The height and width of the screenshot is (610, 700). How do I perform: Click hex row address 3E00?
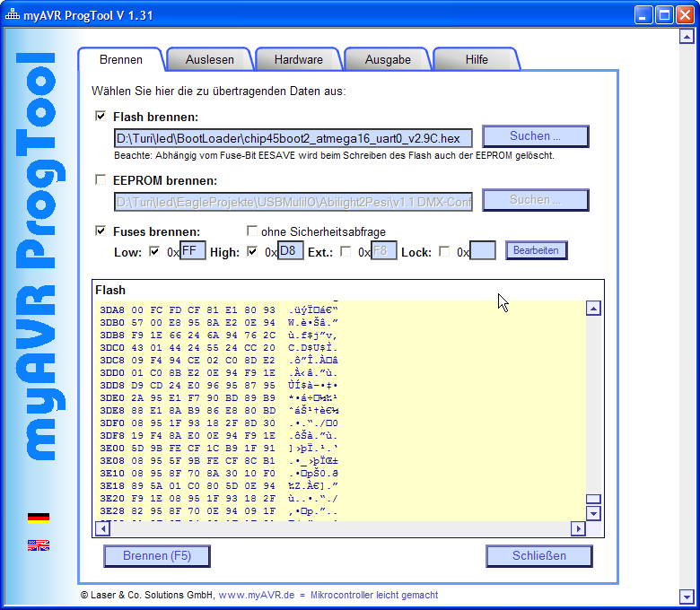click(112, 448)
